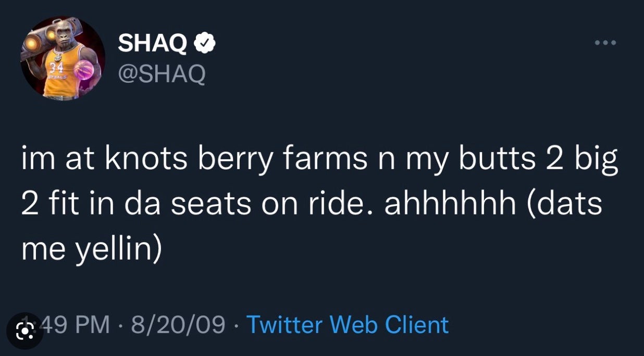Open SHAQ's profile picture
The height and width of the screenshot is (356, 644).
click(x=63, y=58)
